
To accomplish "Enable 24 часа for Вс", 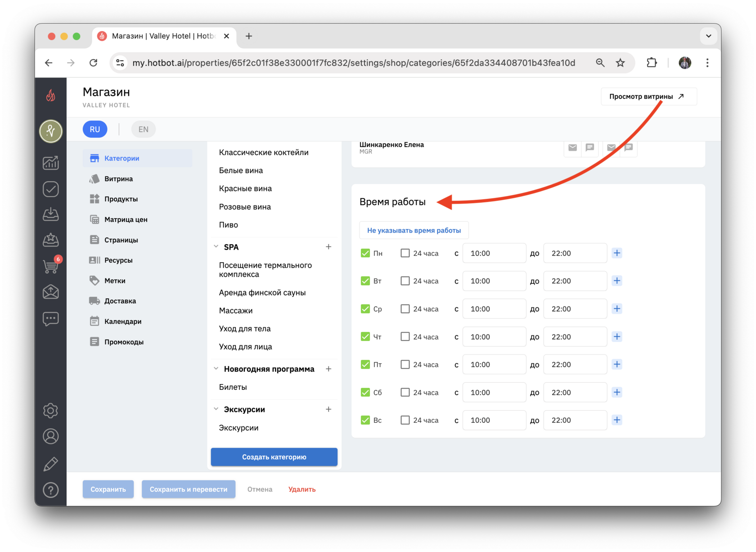I will click(405, 420).
